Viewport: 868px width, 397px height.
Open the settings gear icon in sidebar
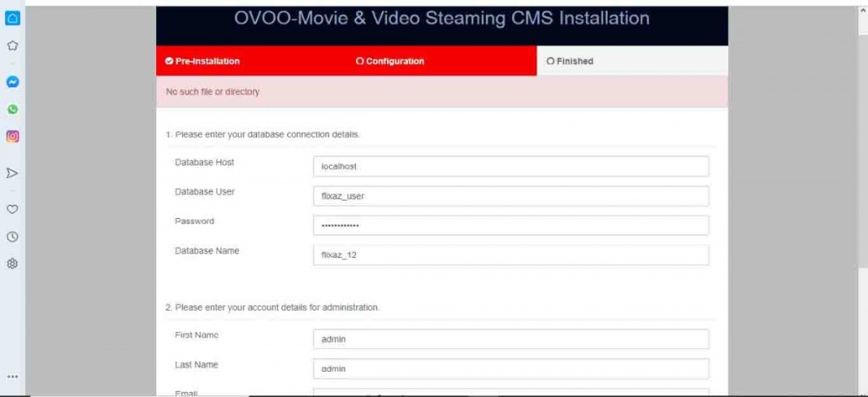click(x=12, y=263)
